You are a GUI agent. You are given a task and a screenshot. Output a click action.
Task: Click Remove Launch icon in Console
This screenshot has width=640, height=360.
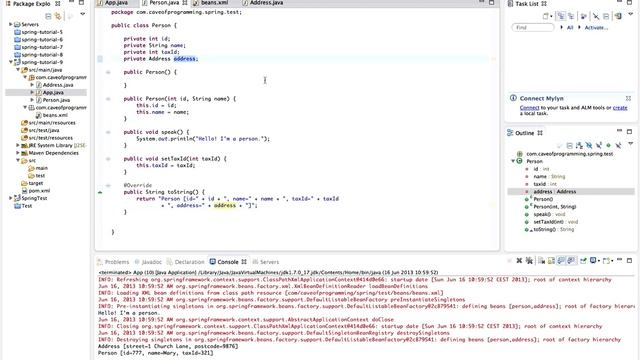click(519, 260)
